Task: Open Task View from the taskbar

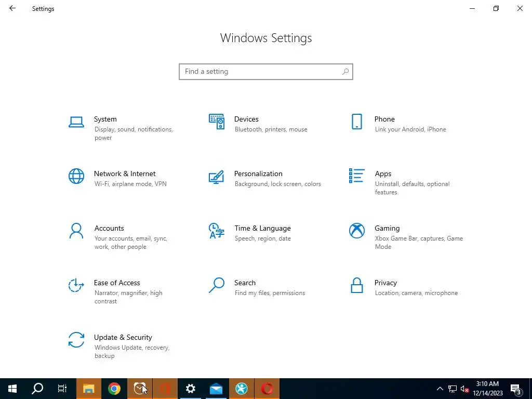Action: tap(62, 389)
